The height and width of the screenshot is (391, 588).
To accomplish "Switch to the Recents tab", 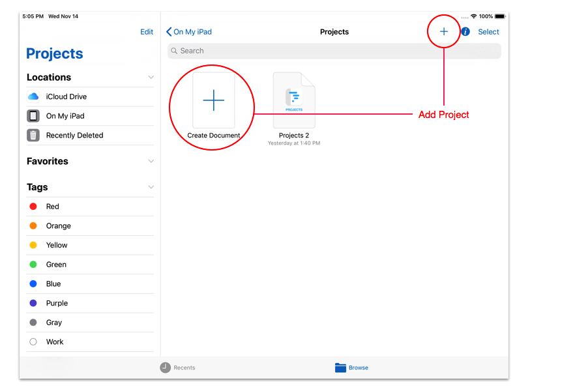I will point(178,368).
